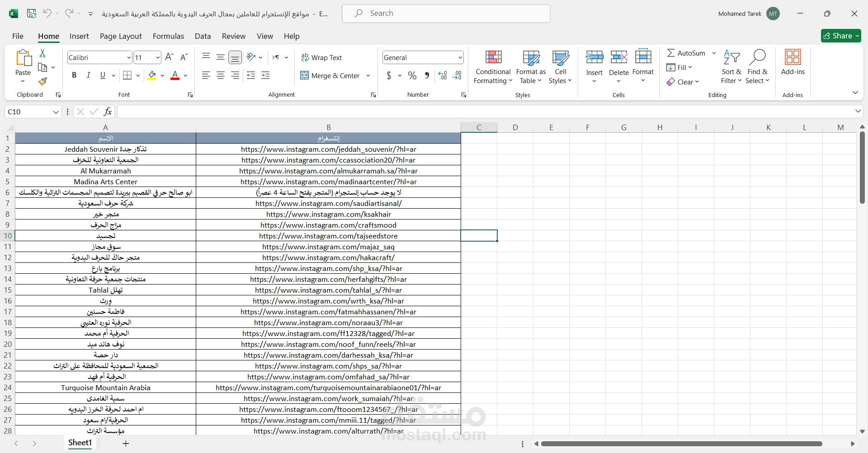
Task: Click Increase Decimal icon
Action: 443,75
